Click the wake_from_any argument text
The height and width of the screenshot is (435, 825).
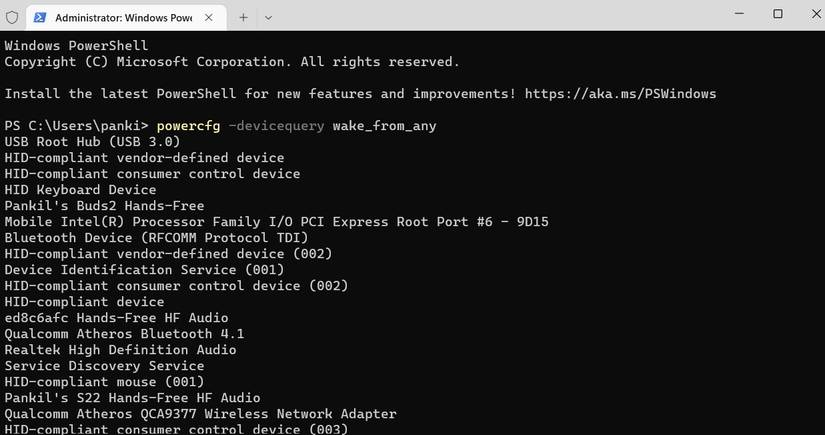[384, 126]
